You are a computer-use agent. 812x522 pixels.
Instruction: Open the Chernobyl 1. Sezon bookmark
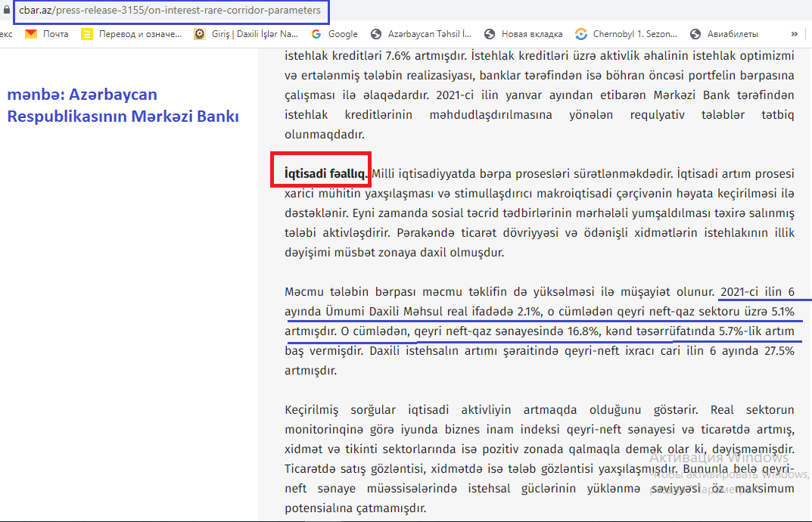click(x=626, y=34)
